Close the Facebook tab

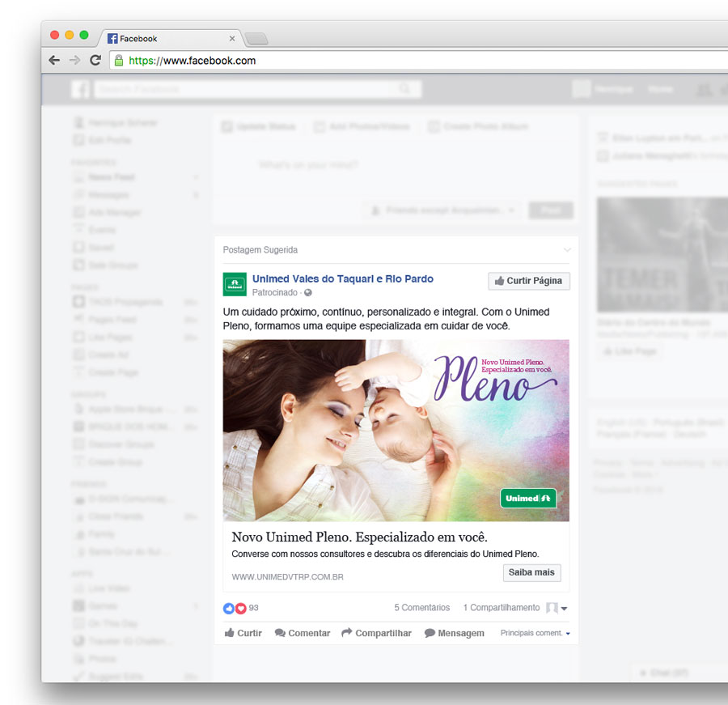click(232, 39)
